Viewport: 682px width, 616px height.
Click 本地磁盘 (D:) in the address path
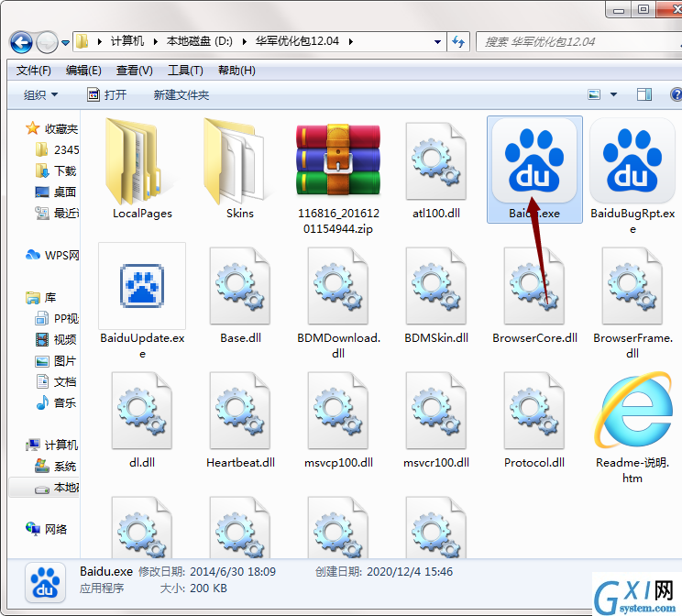point(199,41)
